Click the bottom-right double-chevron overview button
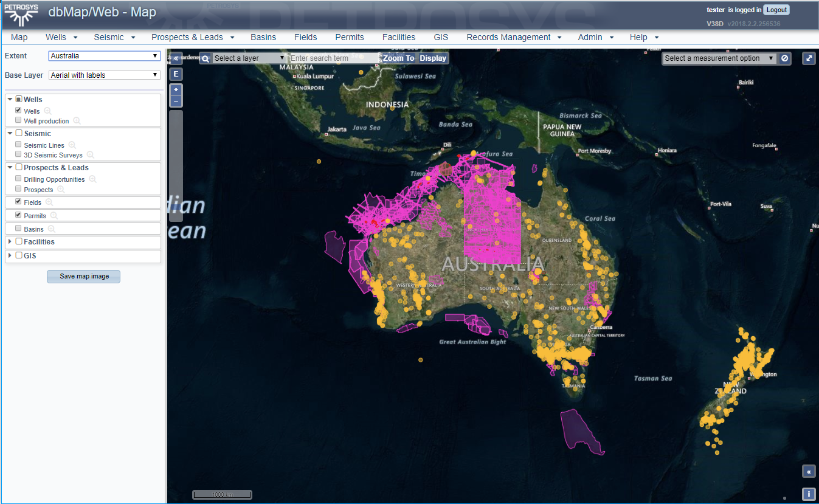819x504 pixels. (809, 472)
